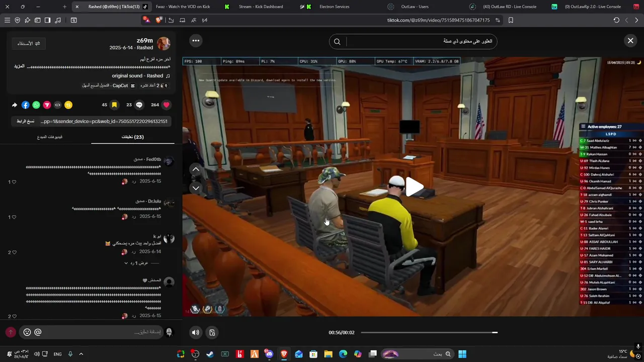Open a new browser tab
Image resolution: width=644 pixels, height=362 pixels.
click(x=64, y=7)
